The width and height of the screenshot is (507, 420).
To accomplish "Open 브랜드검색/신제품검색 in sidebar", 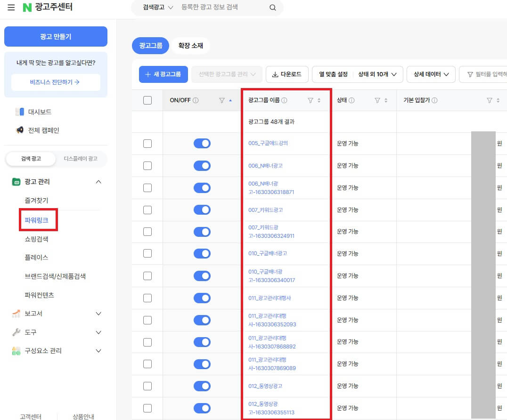I will (x=55, y=276).
